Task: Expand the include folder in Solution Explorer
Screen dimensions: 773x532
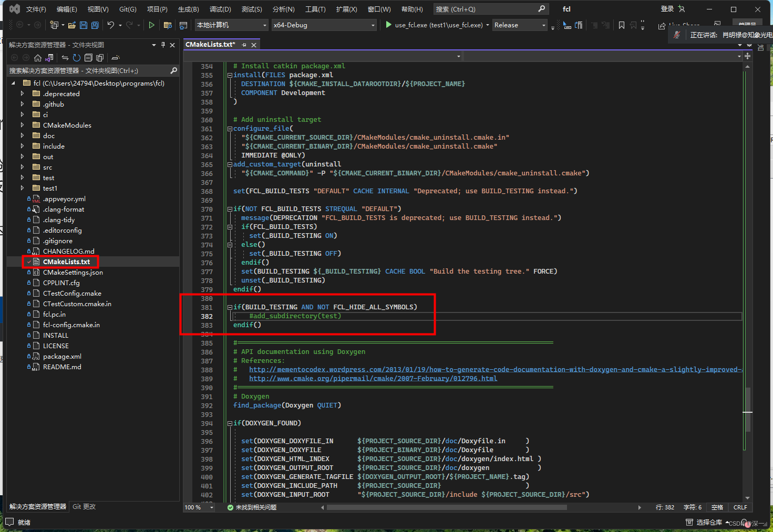Action: (23, 146)
